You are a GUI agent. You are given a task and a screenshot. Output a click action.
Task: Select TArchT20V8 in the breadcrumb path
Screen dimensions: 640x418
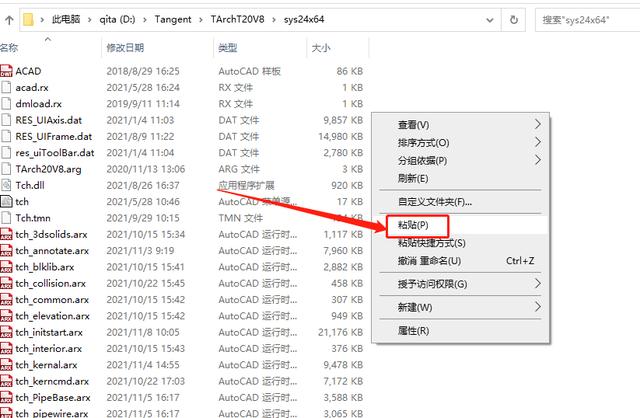point(238,19)
